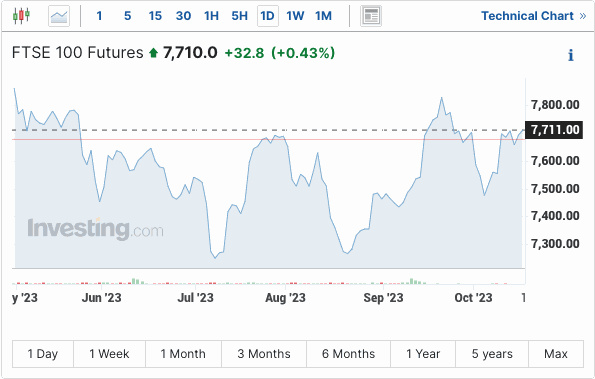
Task: Click the 7,500.00 axis label
Action: [x=555, y=189]
